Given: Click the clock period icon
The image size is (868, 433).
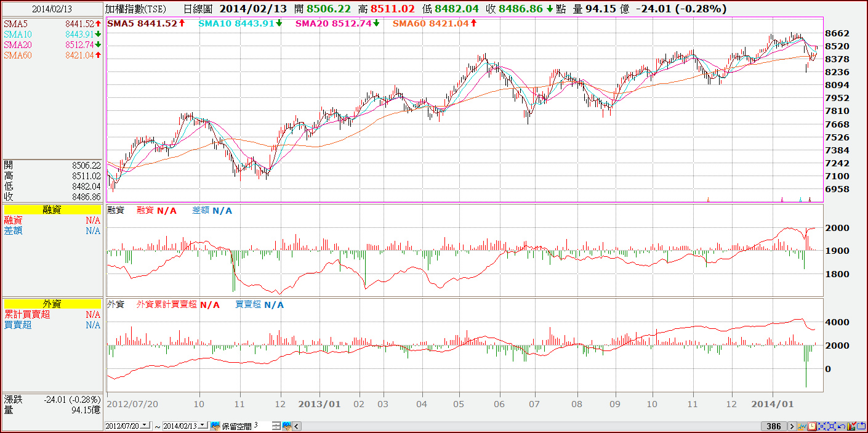Looking at the screenshot, I should click(812, 426).
